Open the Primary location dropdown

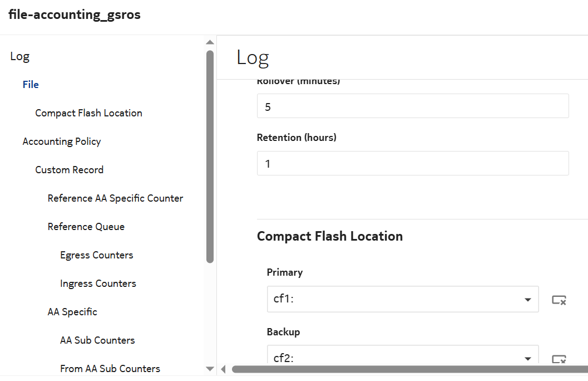tap(527, 300)
